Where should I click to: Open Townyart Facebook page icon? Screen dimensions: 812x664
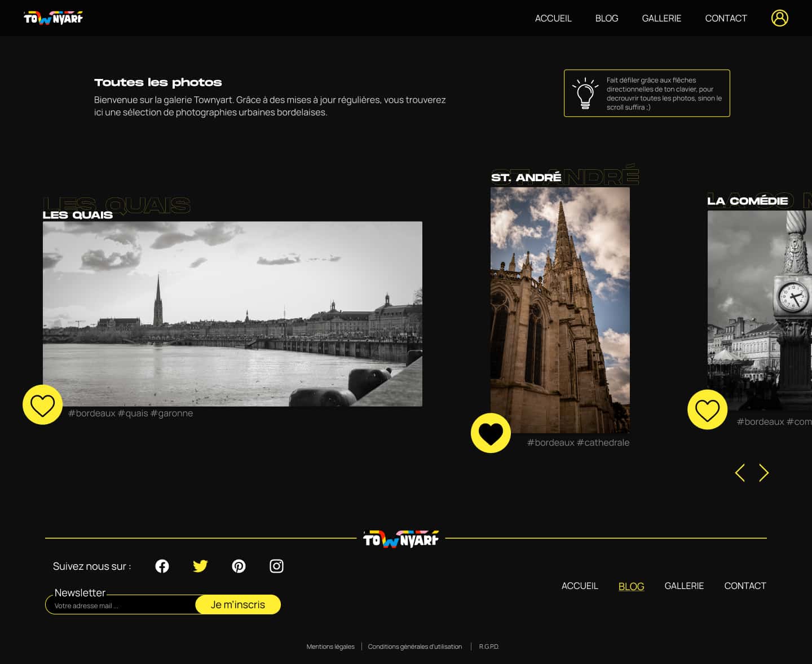coord(162,566)
